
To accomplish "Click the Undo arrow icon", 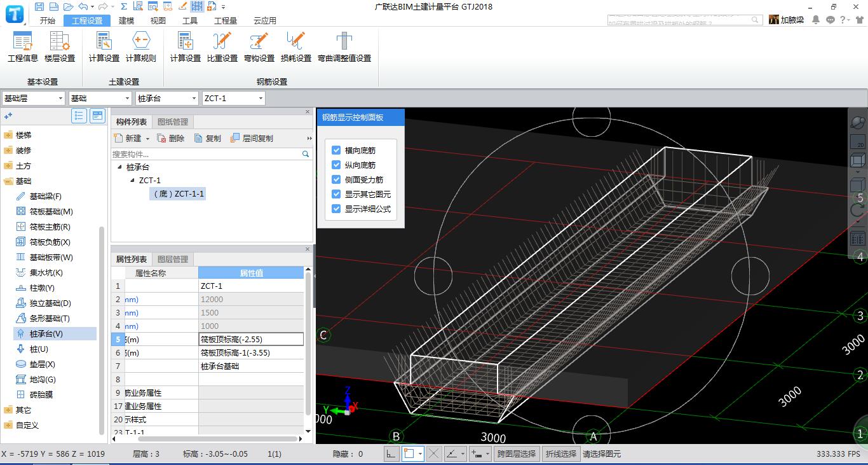I will pyautogui.click(x=83, y=6).
